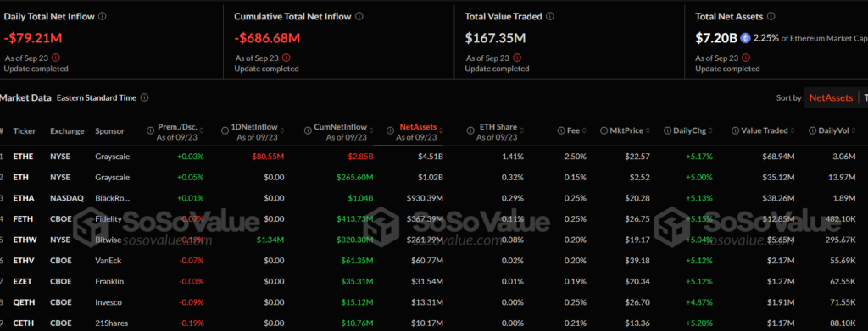Open the CETH ticker row
Image resolution: width=868 pixels, height=331 pixels.
pyautogui.click(x=23, y=323)
